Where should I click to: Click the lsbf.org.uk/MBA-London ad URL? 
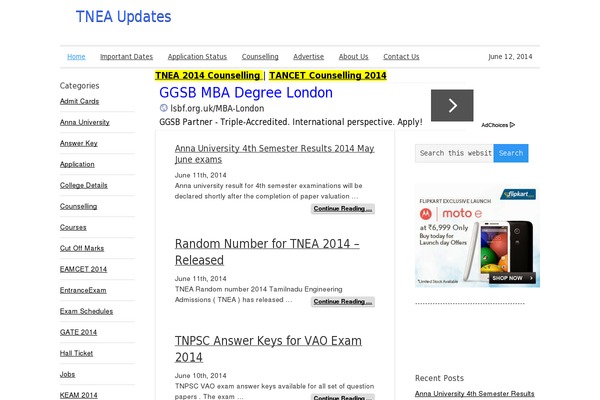[x=217, y=108]
